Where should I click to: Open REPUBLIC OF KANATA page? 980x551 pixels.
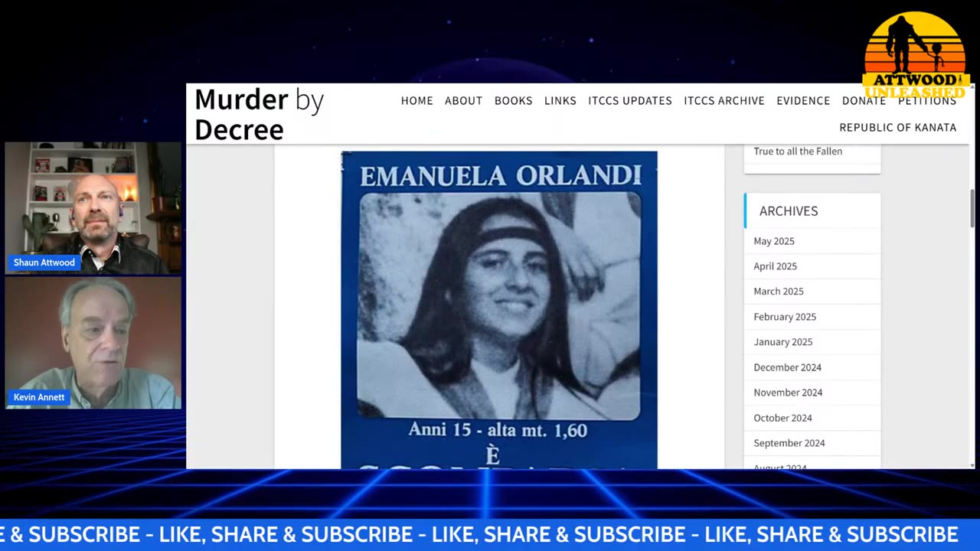pos(897,127)
